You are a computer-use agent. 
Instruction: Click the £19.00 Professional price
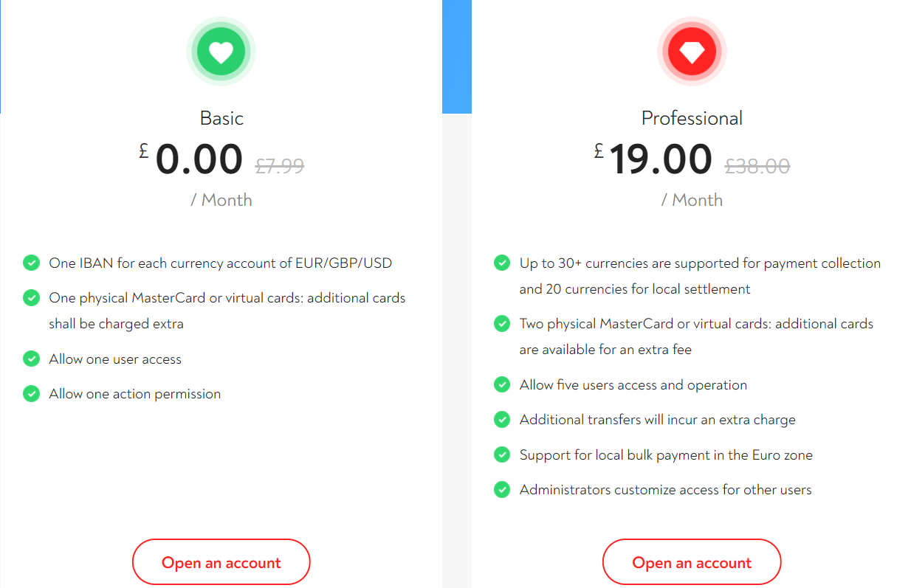653,159
